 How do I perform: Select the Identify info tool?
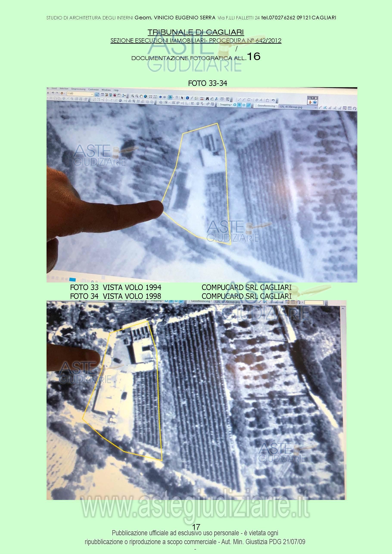pyautogui.click(x=187, y=98)
